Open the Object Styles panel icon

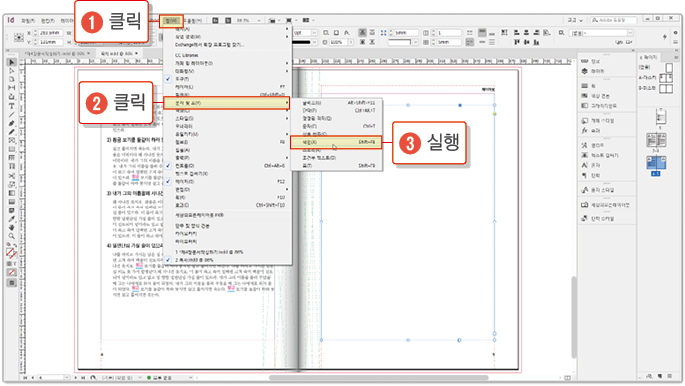[585, 121]
